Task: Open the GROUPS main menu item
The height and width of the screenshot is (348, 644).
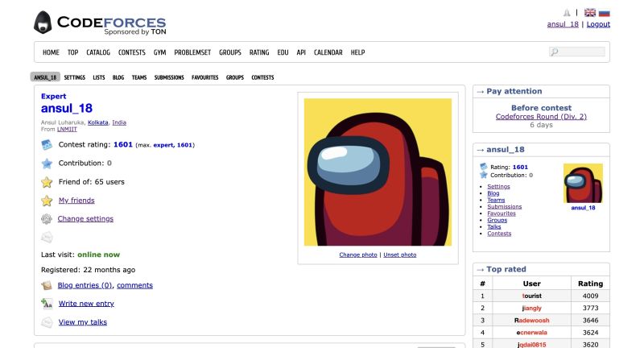Action: coord(230,52)
